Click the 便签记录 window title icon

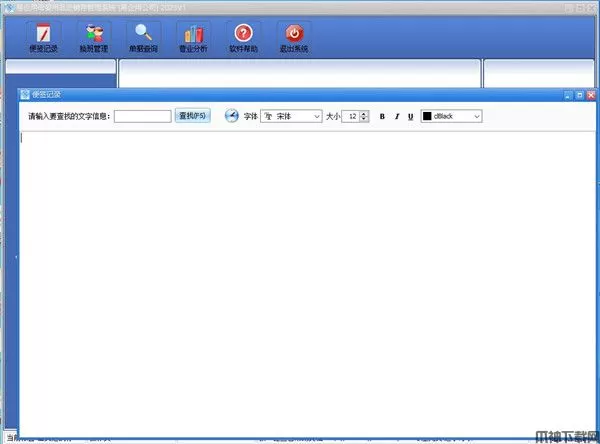click(x=25, y=95)
